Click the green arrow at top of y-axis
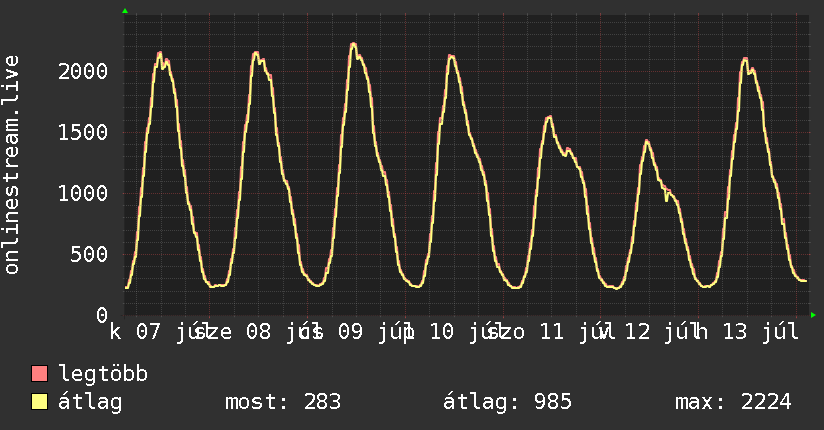824x430 pixels. coord(125,11)
